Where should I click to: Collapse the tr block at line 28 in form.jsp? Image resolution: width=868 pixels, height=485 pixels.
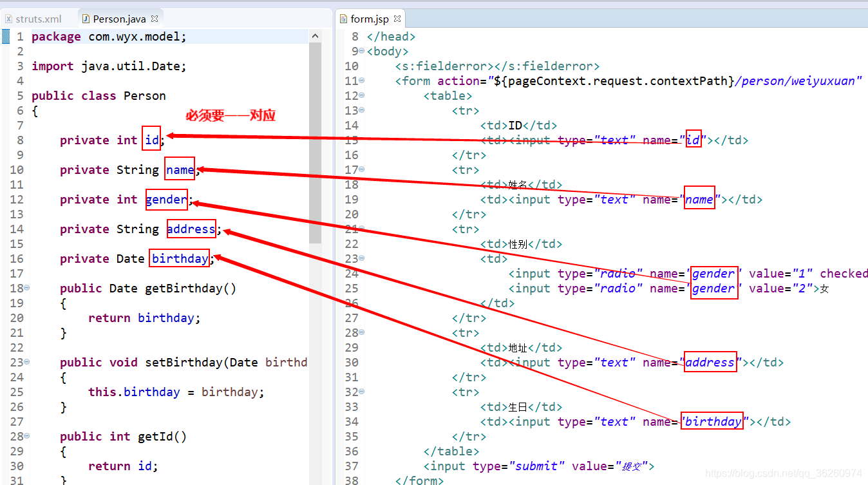point(362,332)
